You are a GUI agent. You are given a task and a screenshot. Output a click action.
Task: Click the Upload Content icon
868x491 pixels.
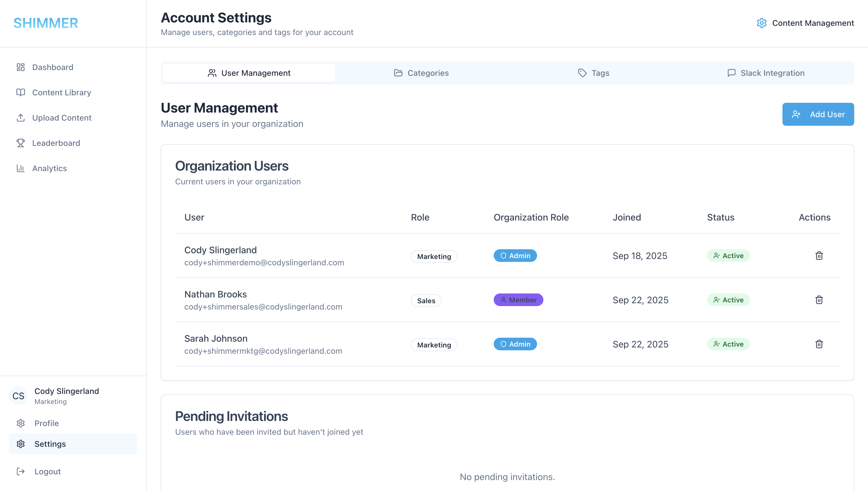20,118
